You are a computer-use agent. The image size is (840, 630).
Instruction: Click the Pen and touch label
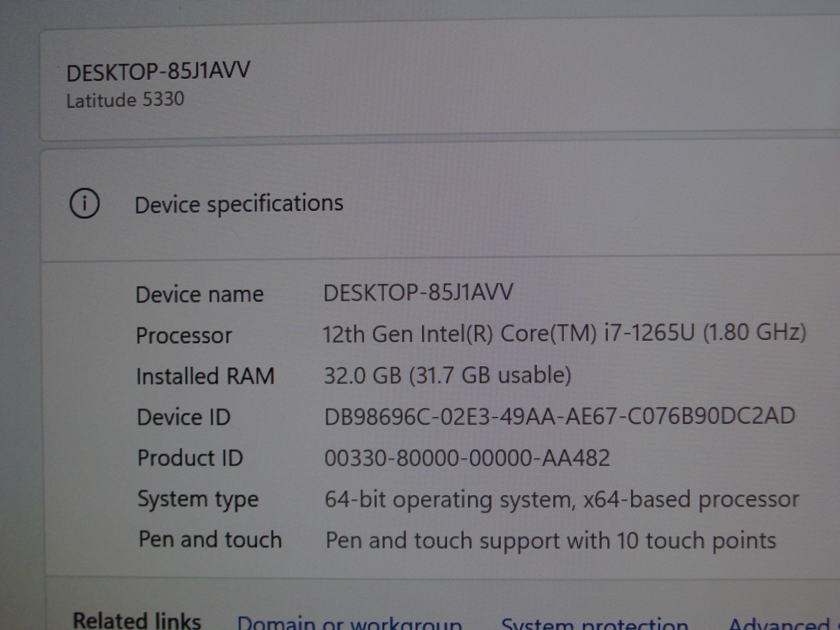[x=210, y=540]
